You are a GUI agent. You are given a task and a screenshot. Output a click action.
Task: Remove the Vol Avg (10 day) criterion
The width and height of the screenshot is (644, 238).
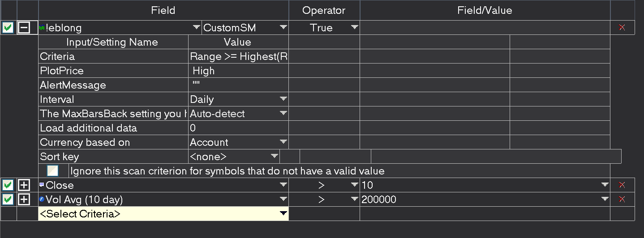pos(622,200)
